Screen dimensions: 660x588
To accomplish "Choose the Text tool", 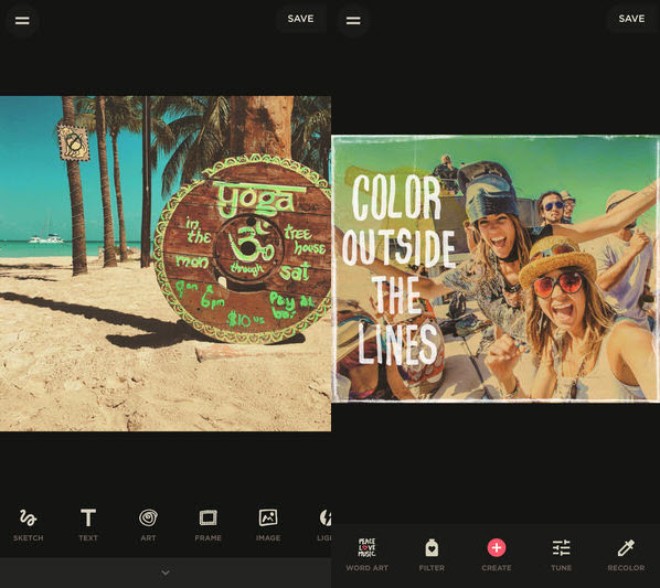I will point(88,523).
